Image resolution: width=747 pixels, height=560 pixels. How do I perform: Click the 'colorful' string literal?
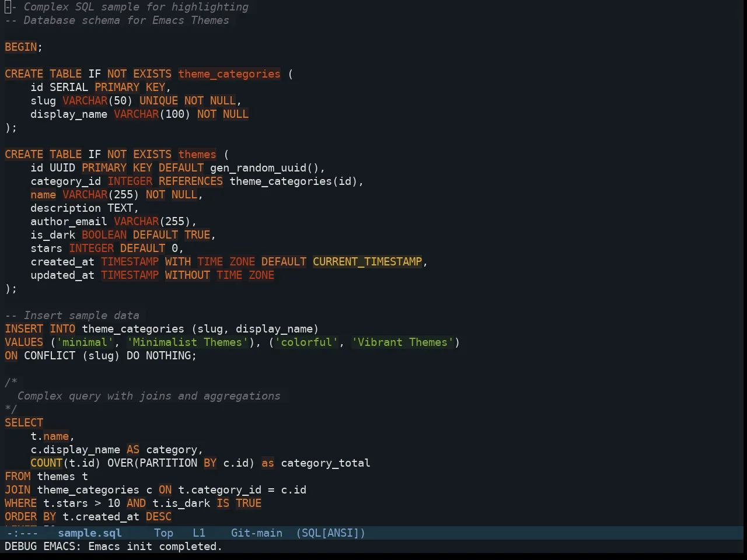pyautogui.click(x=306, y=342)
